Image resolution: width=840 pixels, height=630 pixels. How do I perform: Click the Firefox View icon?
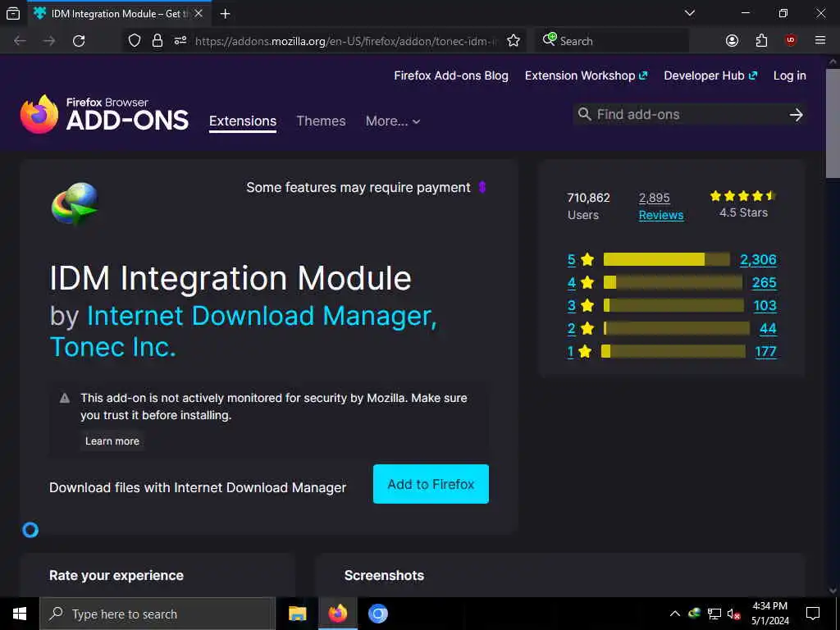13,13
